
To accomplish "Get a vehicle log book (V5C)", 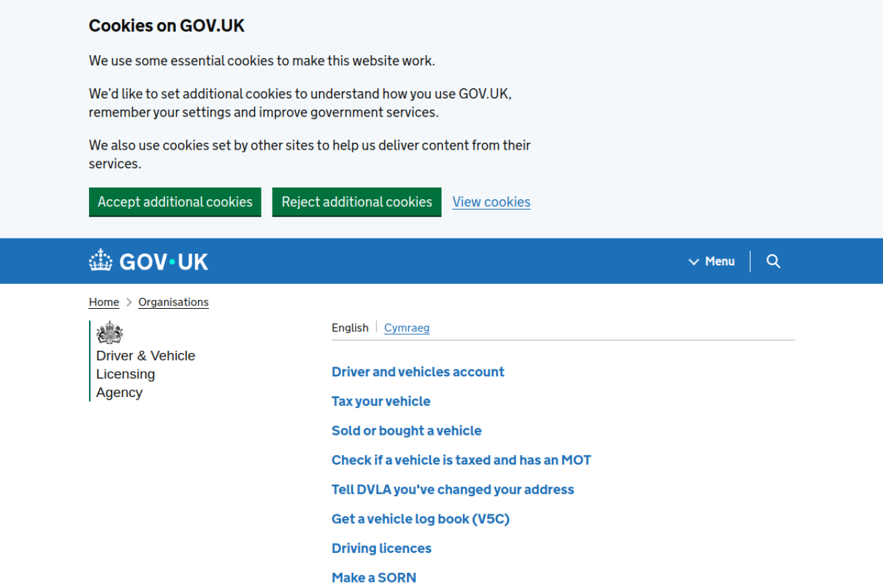I will [x=420, y=519].
